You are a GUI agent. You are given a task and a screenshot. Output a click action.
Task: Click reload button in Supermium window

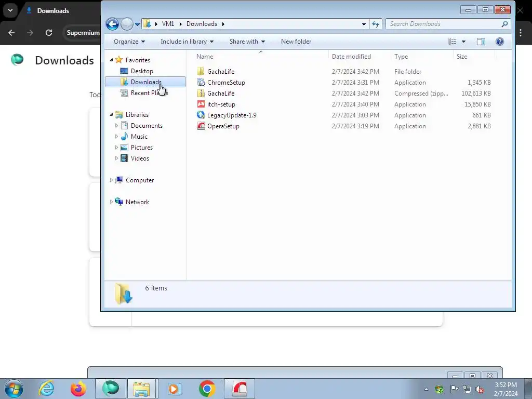(49, 33)
